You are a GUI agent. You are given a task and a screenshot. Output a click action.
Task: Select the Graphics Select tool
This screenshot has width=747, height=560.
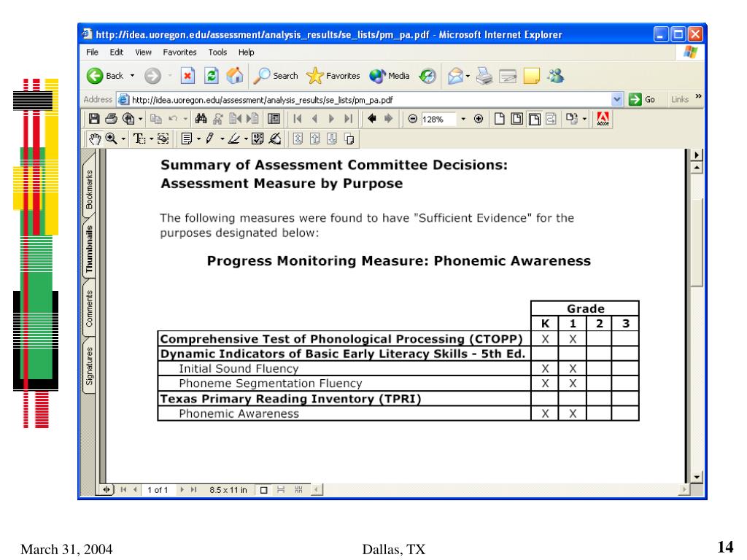(x=163, y=139)
